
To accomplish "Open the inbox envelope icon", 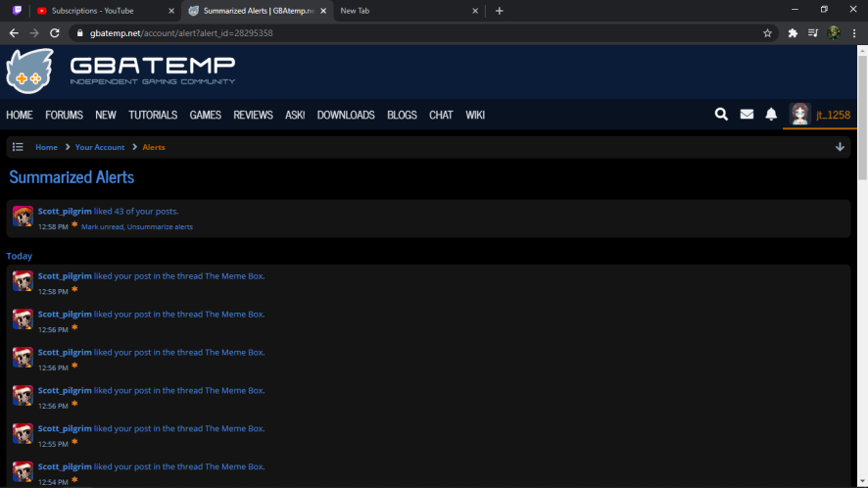I will click(747, 114).
